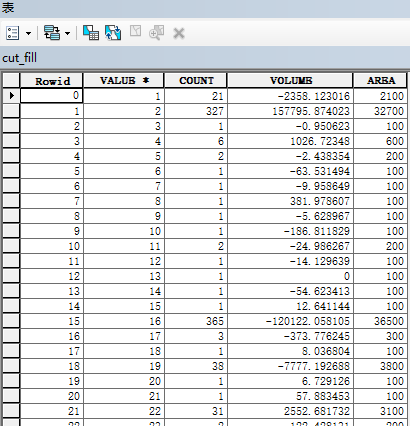Click the volume cell -24.986267
Viewport: 410px width, 426px height.
click(x=290, y=246)
